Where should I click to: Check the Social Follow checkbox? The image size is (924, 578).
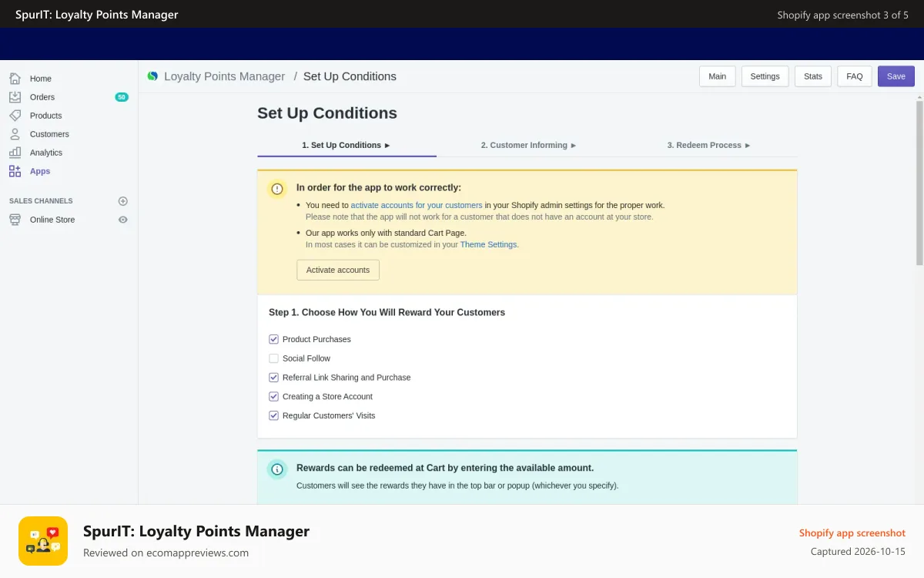pyautogui.click(x=273, y=358)
